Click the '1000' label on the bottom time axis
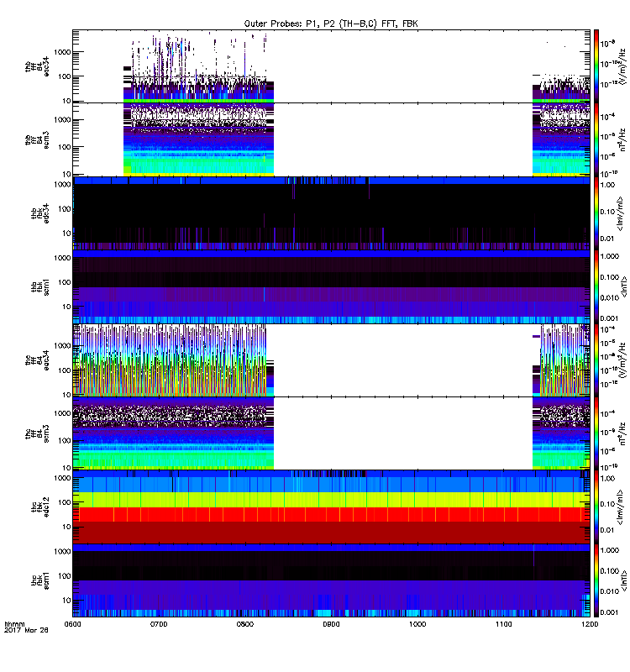Image resolution: width=630 pixels, height=672 pixels. 417,624
